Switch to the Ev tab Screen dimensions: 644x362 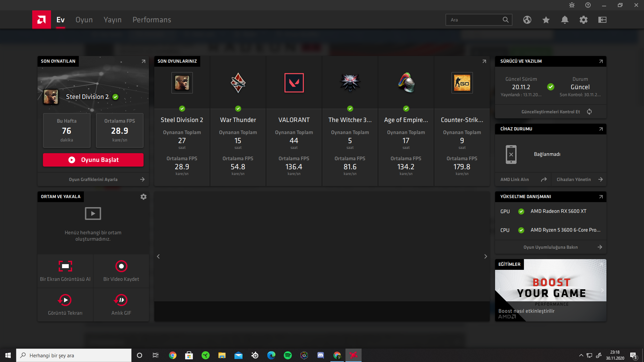point(60,20)
